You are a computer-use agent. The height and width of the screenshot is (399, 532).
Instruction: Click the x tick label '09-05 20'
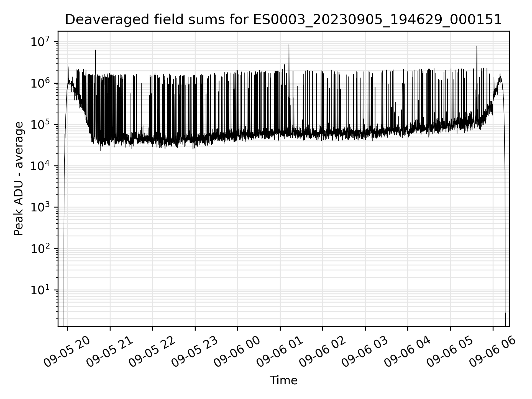coord(67,351)
